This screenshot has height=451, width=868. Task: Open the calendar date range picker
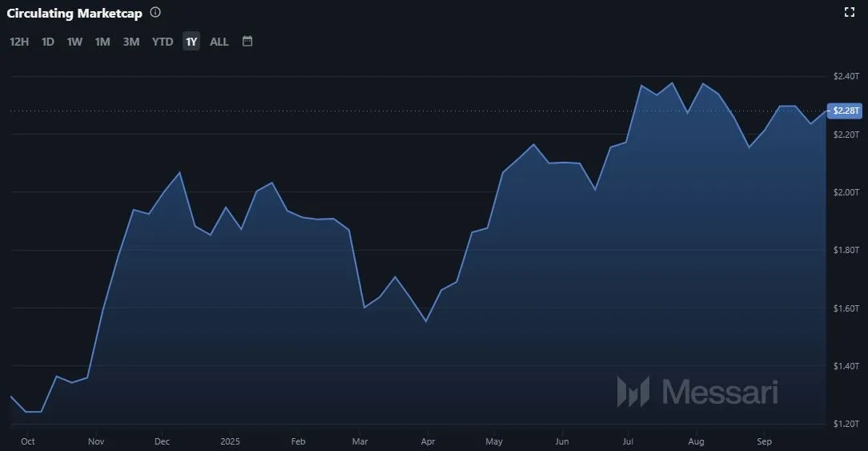(x=247, y=41)
